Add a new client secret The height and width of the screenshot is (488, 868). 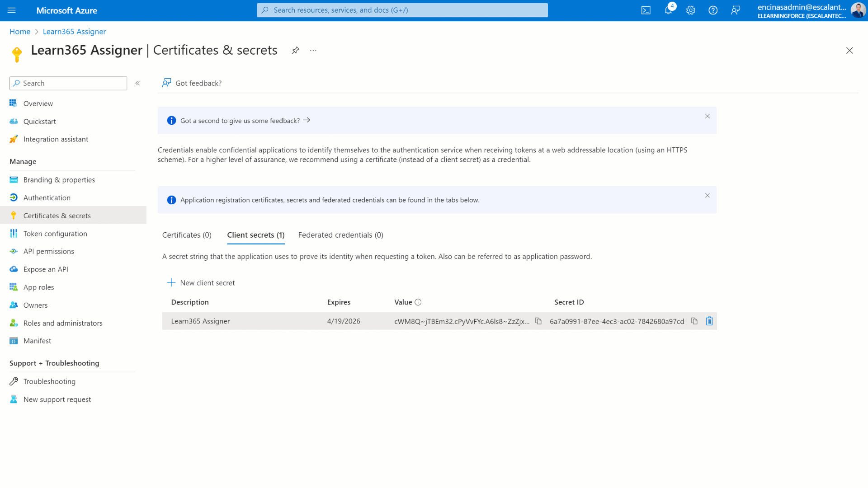click(x=201, y=282)
